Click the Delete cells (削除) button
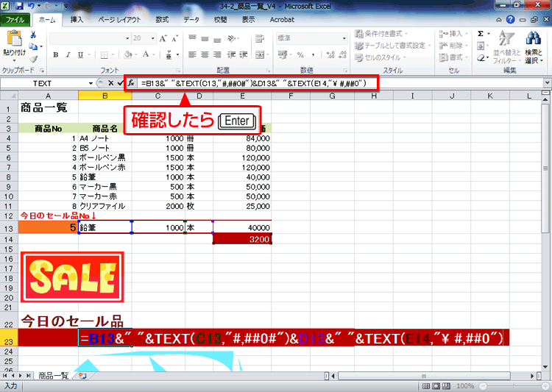Viewport: 552px width, 392px height. click(454, 46)
